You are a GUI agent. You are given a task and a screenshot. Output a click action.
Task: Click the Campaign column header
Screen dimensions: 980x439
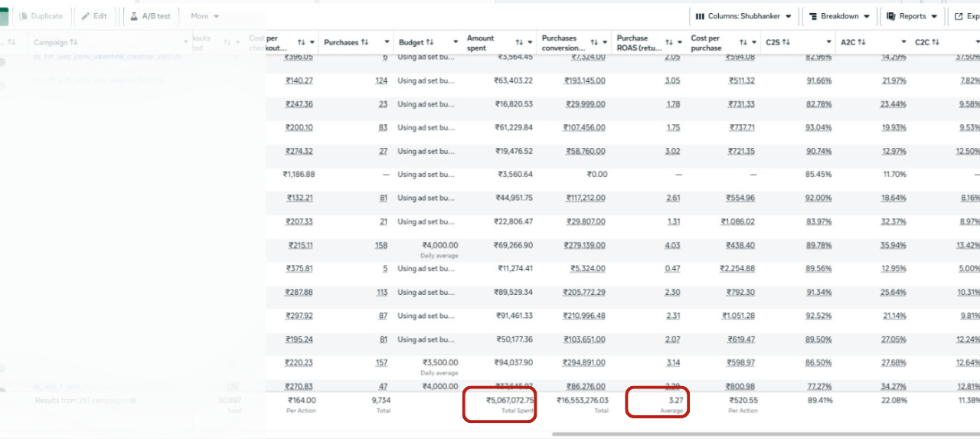[55, 42]
